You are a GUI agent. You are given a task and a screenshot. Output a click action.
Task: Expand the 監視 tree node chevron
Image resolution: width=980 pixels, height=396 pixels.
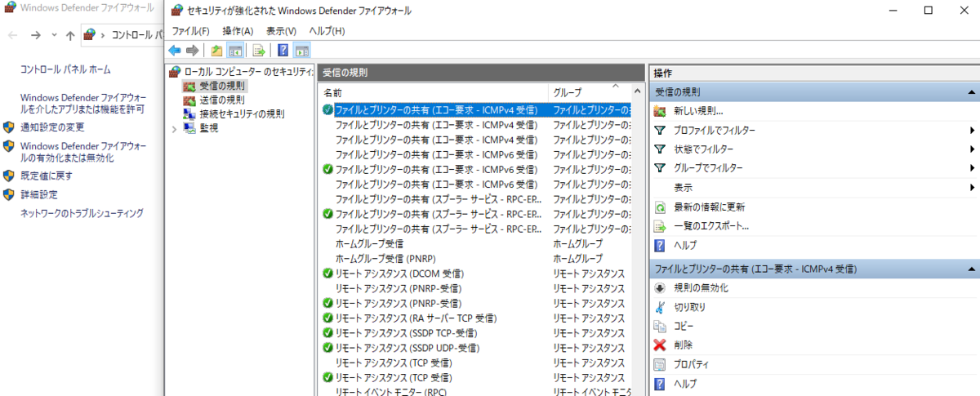pyautogui.click(x=174, y=128)
